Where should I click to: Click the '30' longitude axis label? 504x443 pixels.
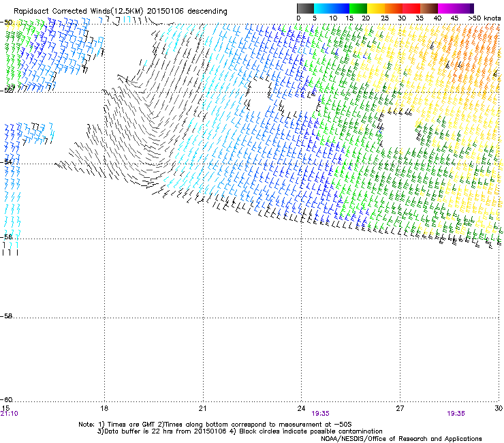(x=499, y=408)
